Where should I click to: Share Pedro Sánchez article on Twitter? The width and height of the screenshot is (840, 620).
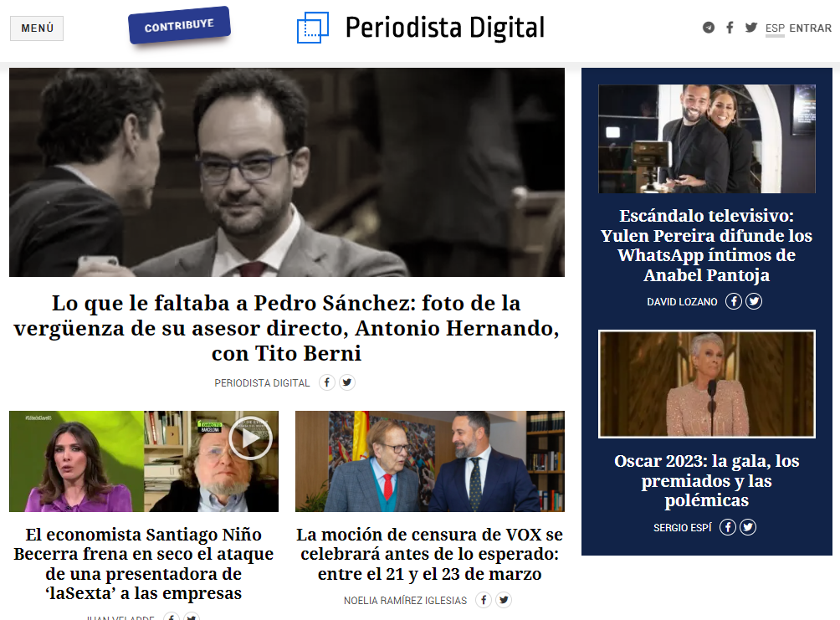(x=347, y=382)
